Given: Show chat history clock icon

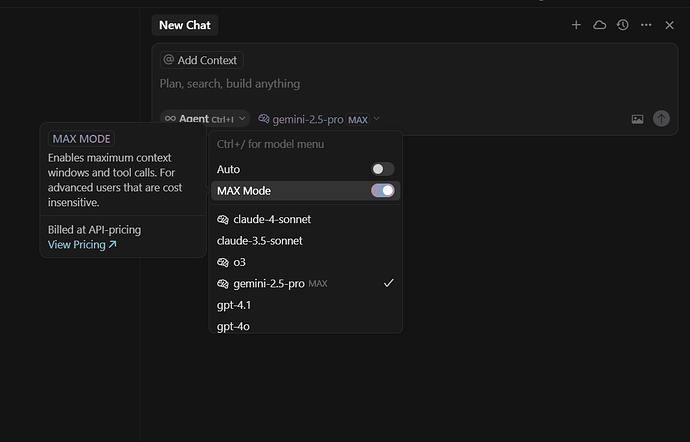Looking at the screenshot, I should click(623, 25).
